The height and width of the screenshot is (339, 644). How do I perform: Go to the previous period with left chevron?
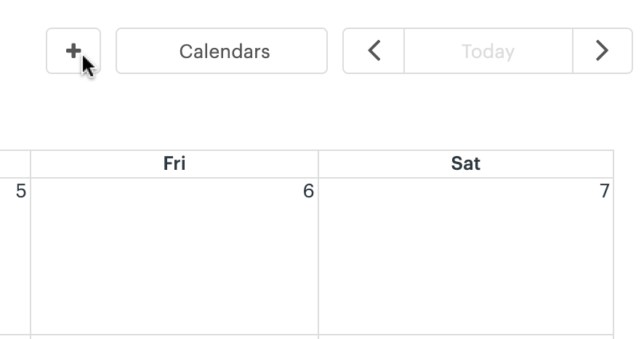tap(374, 51)
